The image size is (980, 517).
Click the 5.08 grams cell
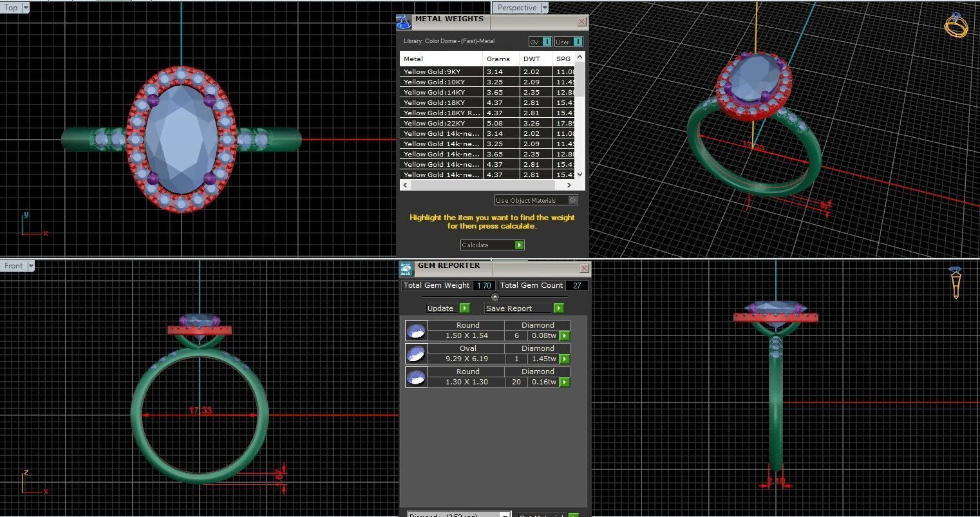pyautogui.click(x=501, y=123)
